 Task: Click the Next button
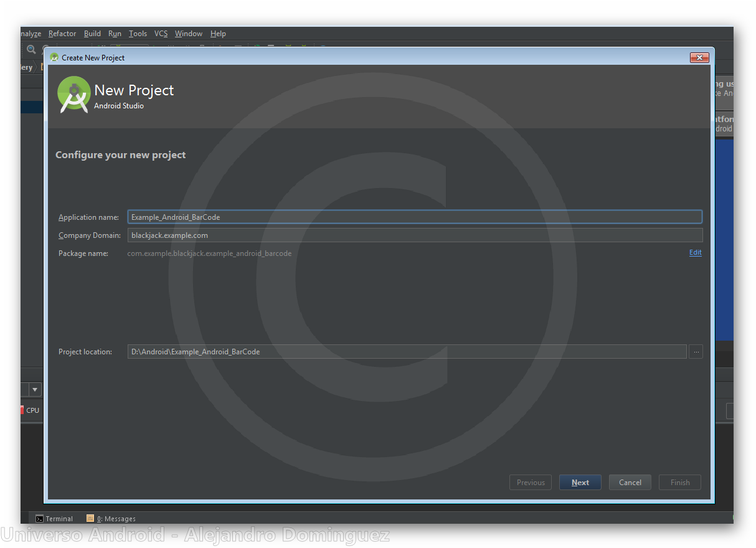coord(580,483)
